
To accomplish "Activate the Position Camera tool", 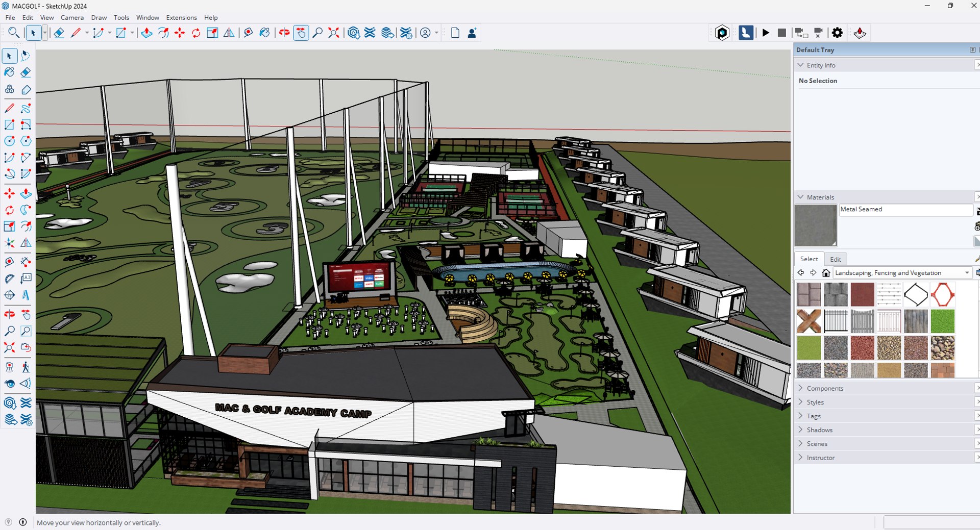I will [9, 367].
